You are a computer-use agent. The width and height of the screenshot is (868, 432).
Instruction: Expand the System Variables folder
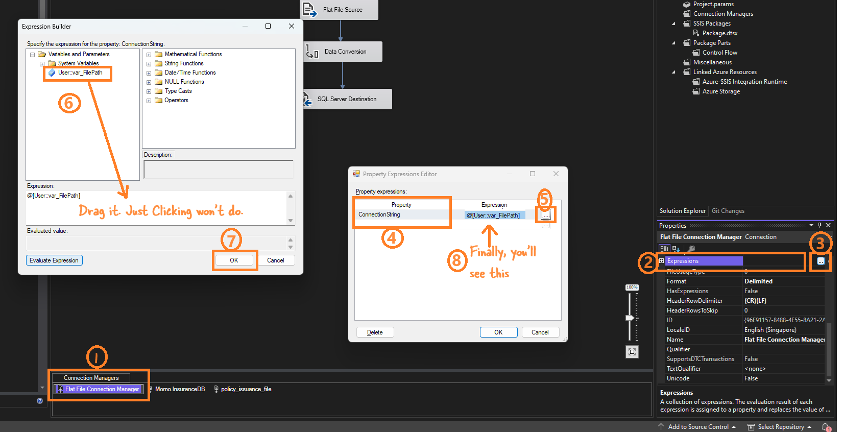click(x=42, y=64)
